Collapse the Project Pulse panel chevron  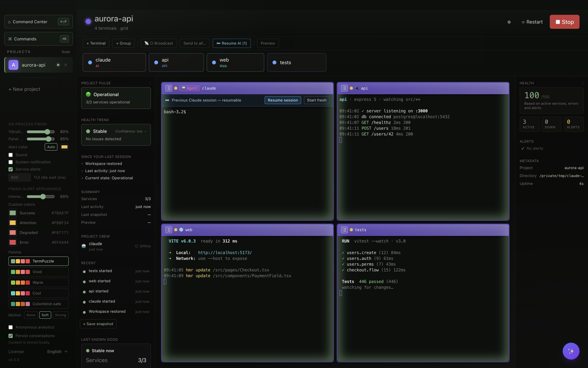pos(150,83)
